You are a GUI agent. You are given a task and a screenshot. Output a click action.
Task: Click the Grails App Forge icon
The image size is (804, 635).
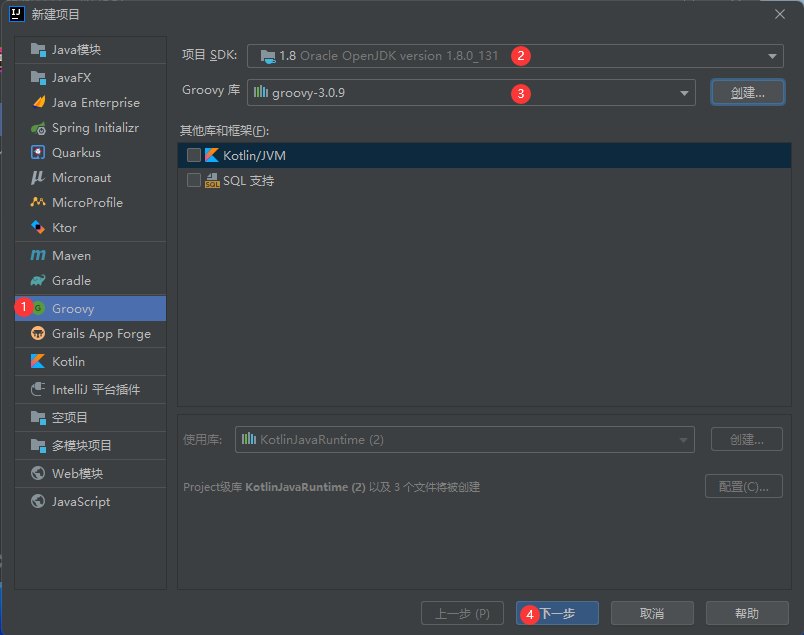click(x=38, y=333)
